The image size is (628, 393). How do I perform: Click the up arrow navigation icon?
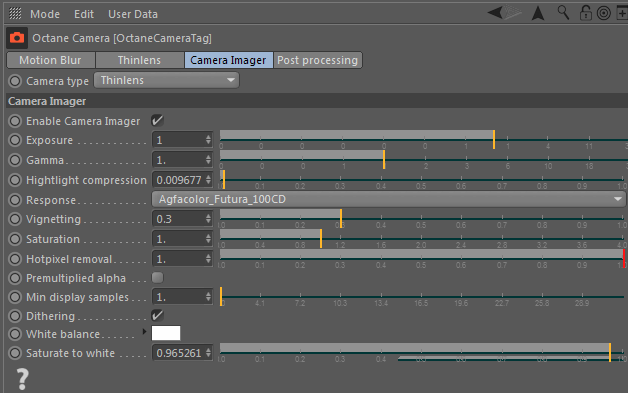pyautogui.click(x=538, y=13)
